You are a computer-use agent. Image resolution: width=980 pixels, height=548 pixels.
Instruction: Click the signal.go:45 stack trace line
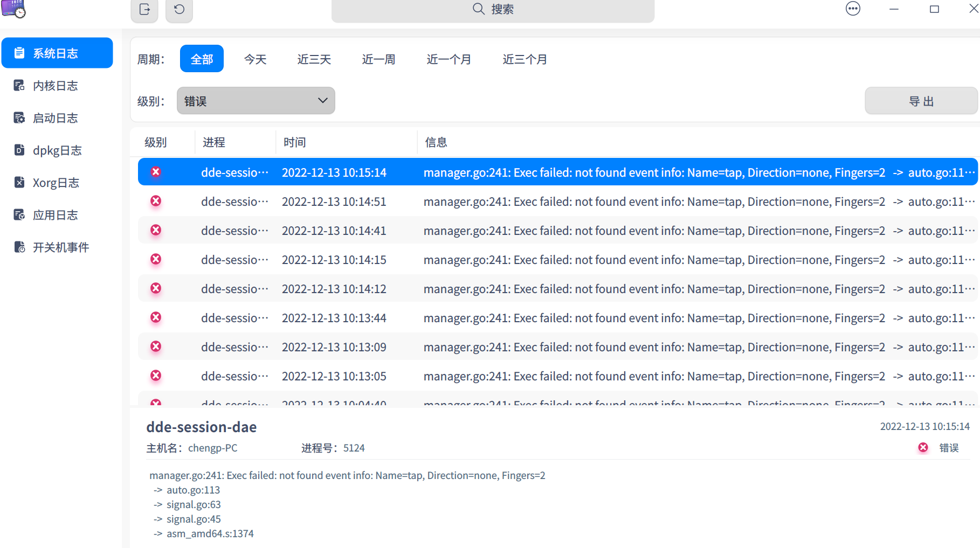coord(194,519)
